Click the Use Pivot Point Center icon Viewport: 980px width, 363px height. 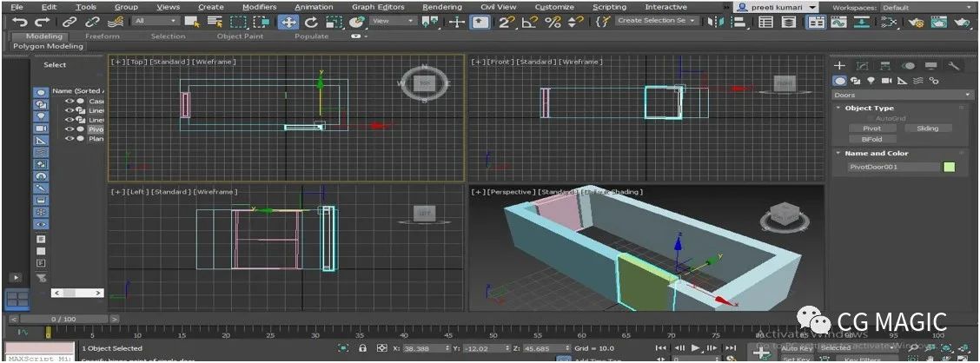(x=431, y=22)
